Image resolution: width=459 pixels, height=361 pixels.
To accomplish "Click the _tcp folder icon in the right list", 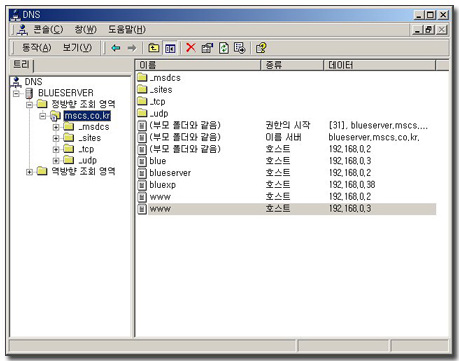I will (142, 101).
